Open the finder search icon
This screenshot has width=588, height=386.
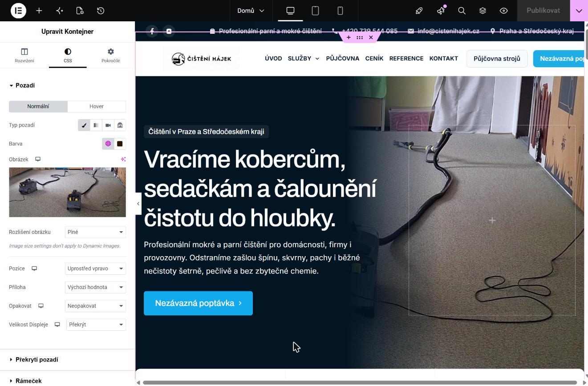pyautogui.click(x=462, y=11)
